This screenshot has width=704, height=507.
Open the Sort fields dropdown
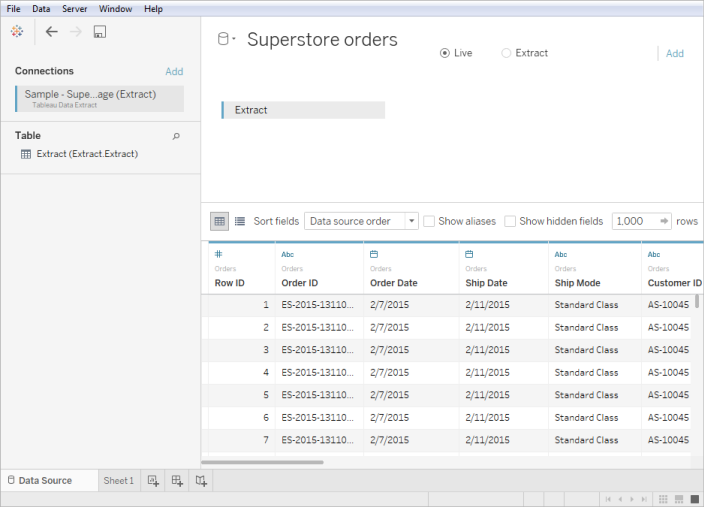[361, 221]
